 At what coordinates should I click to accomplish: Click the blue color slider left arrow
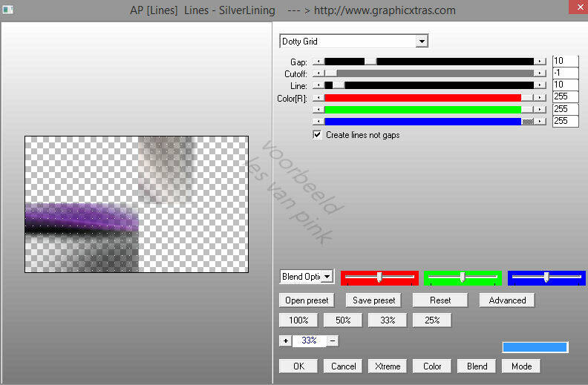click(x=318, y=122)
